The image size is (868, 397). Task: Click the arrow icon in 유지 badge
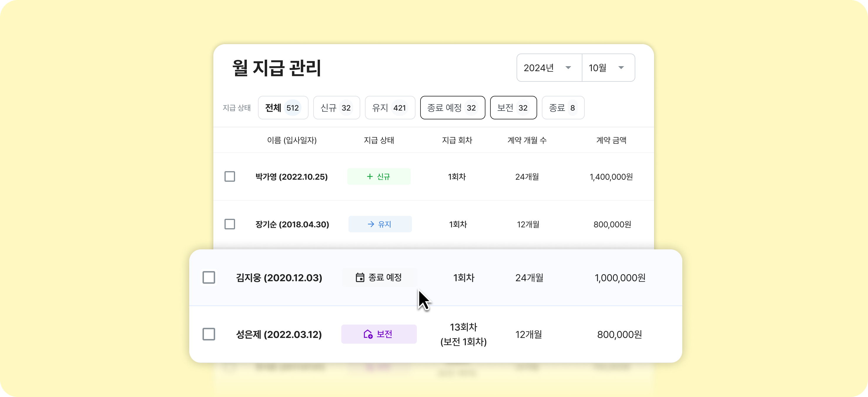point(371,224)
